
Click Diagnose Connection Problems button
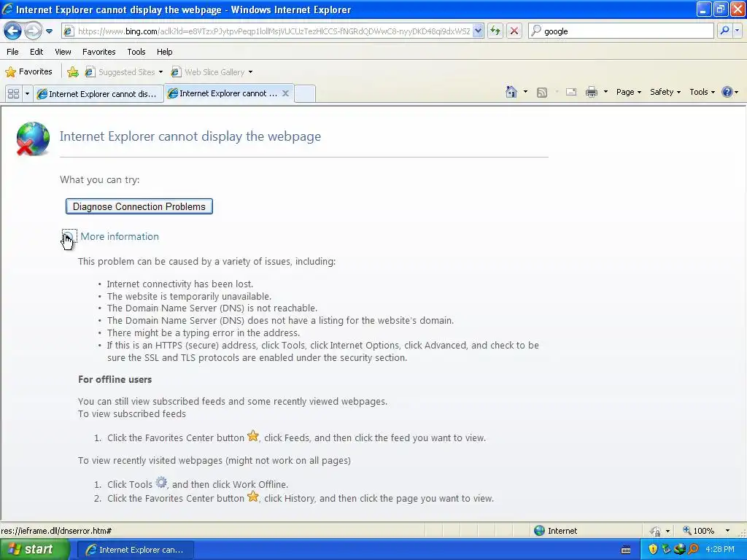139,206
